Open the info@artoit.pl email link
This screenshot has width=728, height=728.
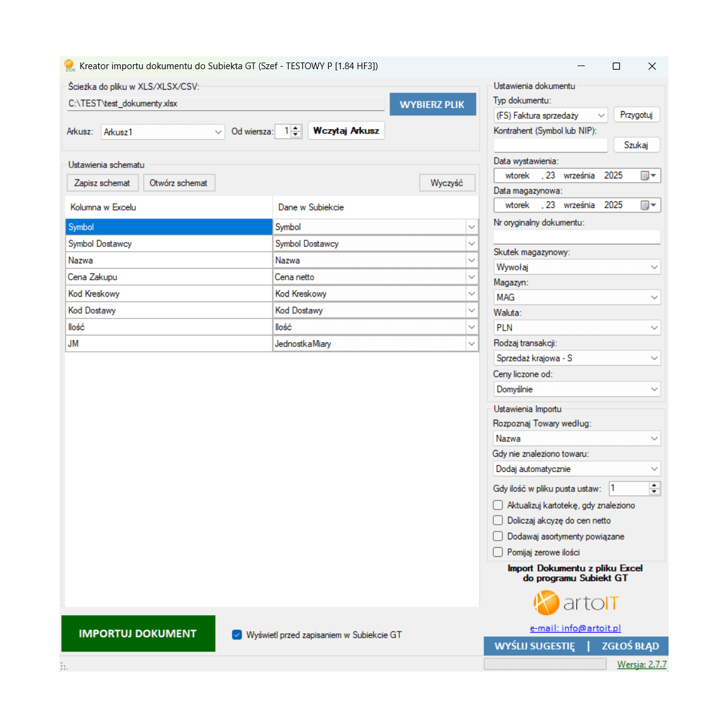(575, 629)
